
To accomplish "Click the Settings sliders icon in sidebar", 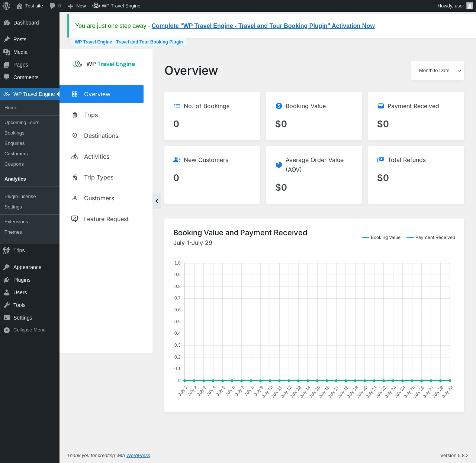I will click(x=7, y=318).
